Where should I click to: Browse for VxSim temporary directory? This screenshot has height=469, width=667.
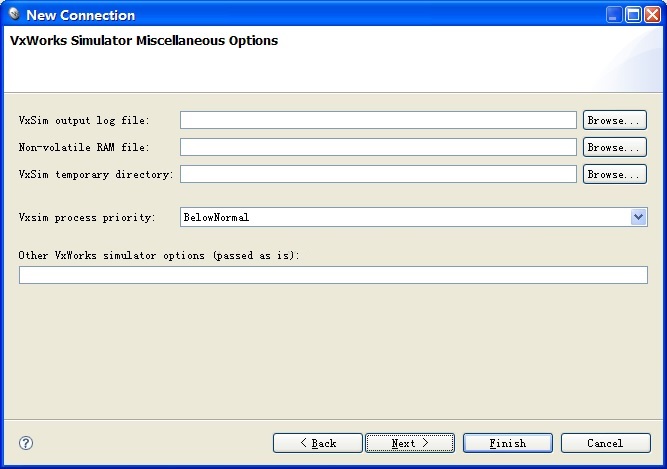click(615, 174)
